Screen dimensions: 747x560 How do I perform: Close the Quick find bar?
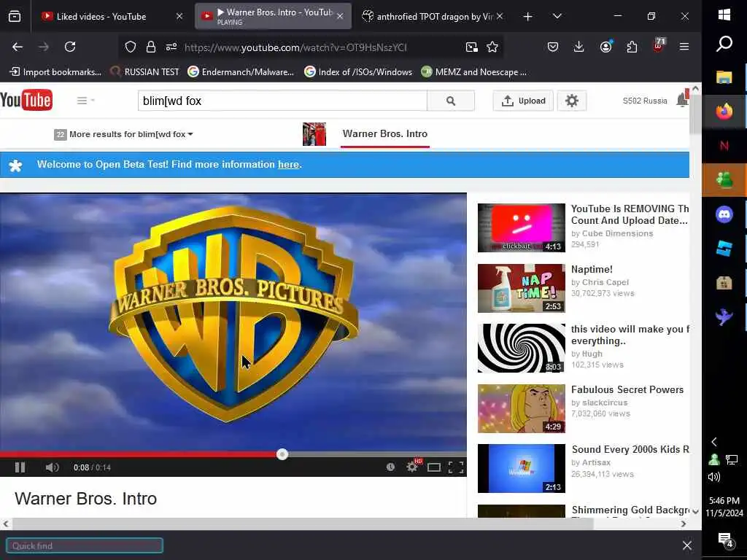[x=687, y=545]
